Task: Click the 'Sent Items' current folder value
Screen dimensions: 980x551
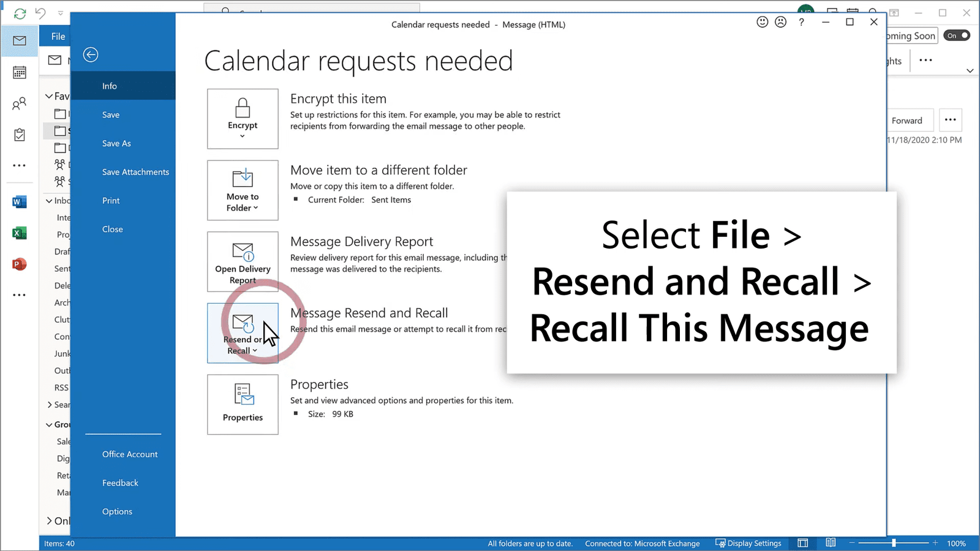Action: coord(391,200)
